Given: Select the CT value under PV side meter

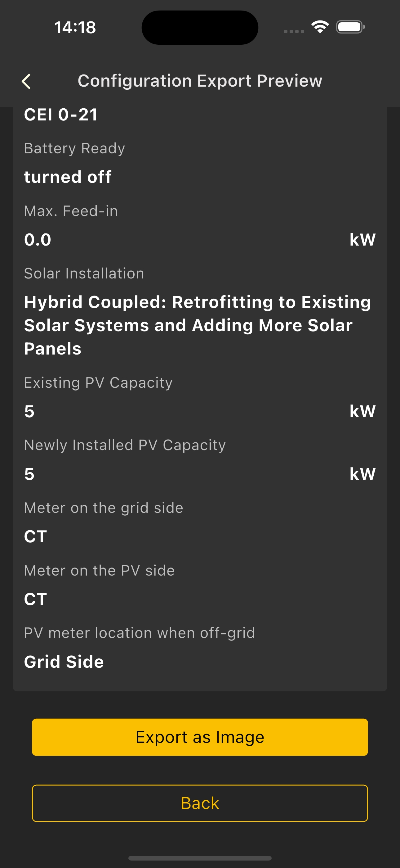Looking at the screenshot, I should tap(35, 599).
